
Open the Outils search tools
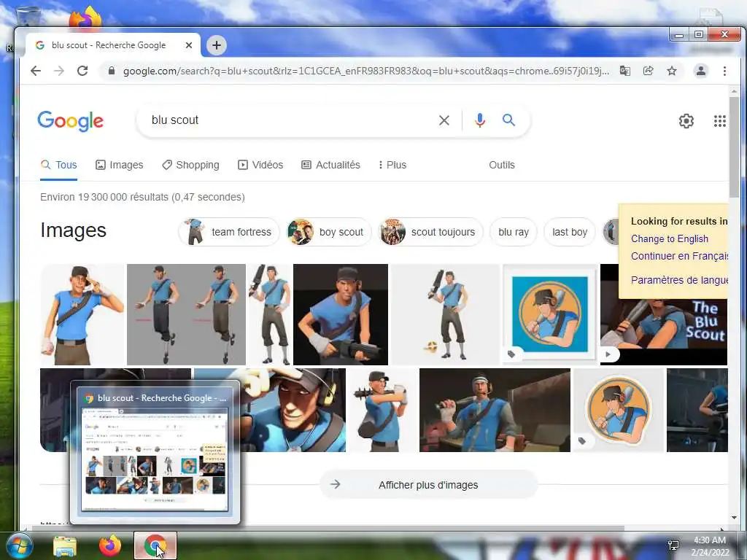point(502,165)
